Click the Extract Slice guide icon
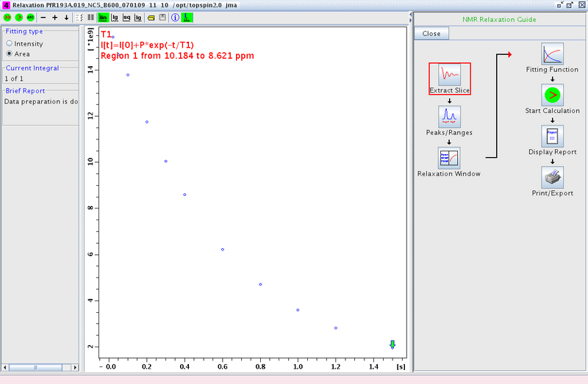 [449, 75]
